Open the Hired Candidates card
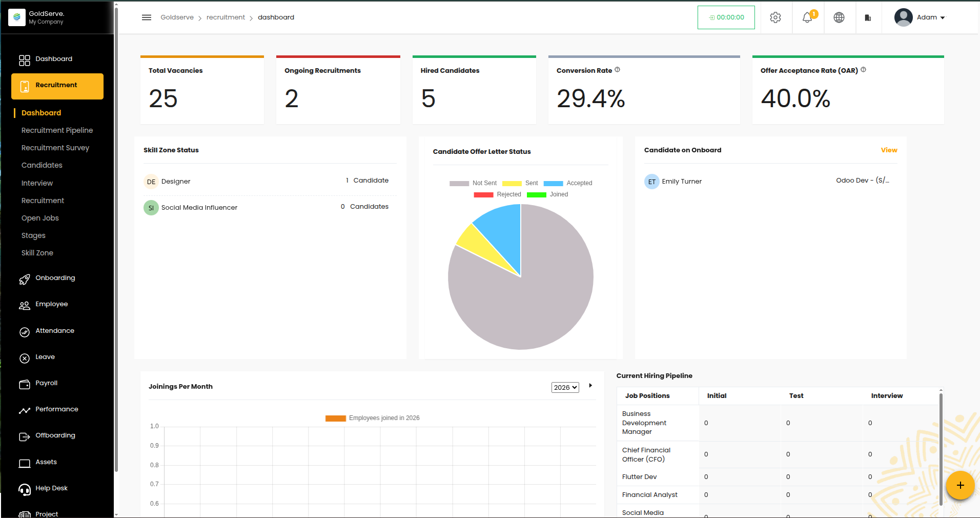Screen dimensions: 980x518 474,90
